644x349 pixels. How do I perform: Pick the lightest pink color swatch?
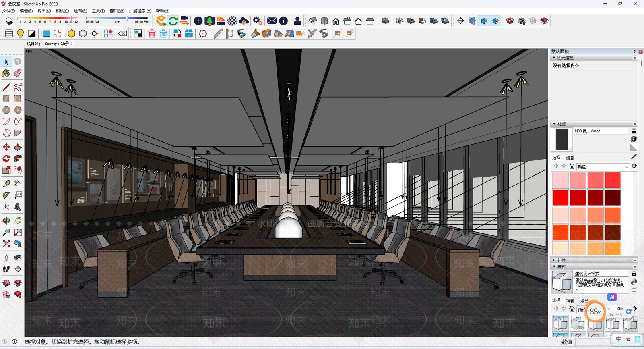(560, 180)
